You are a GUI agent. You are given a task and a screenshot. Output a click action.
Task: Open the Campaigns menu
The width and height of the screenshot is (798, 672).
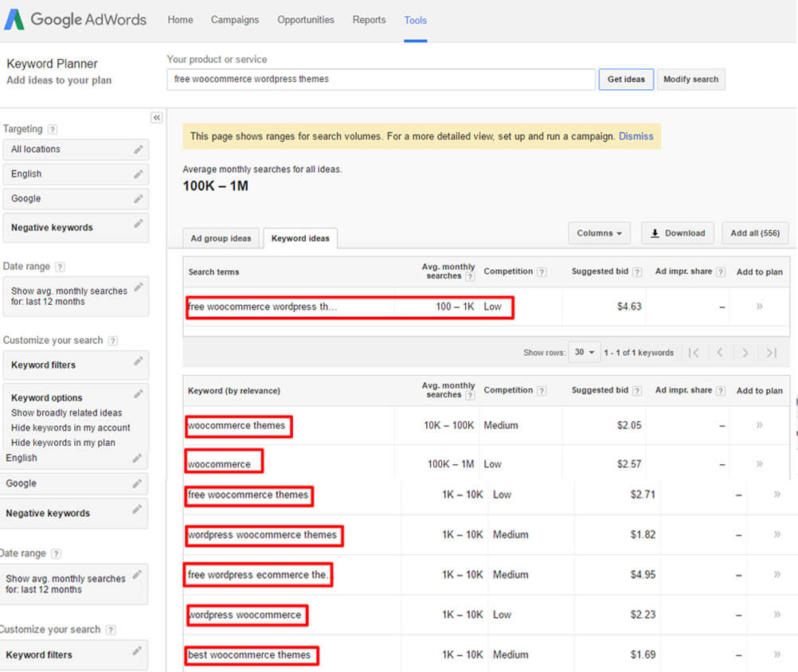click(234, 20)
